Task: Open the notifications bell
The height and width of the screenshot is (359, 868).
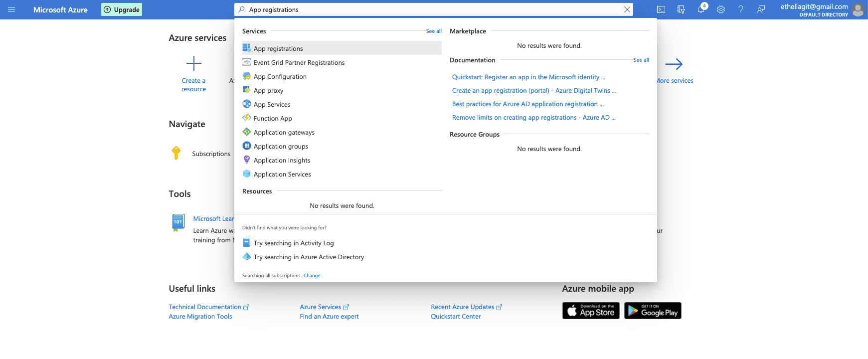Action: tap(701, 9)
